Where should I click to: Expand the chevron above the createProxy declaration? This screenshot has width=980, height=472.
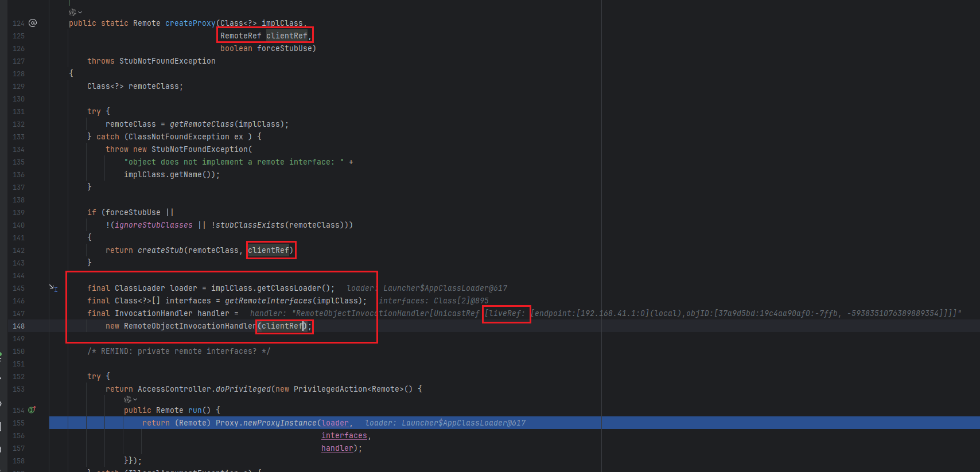tap(80, 12)
